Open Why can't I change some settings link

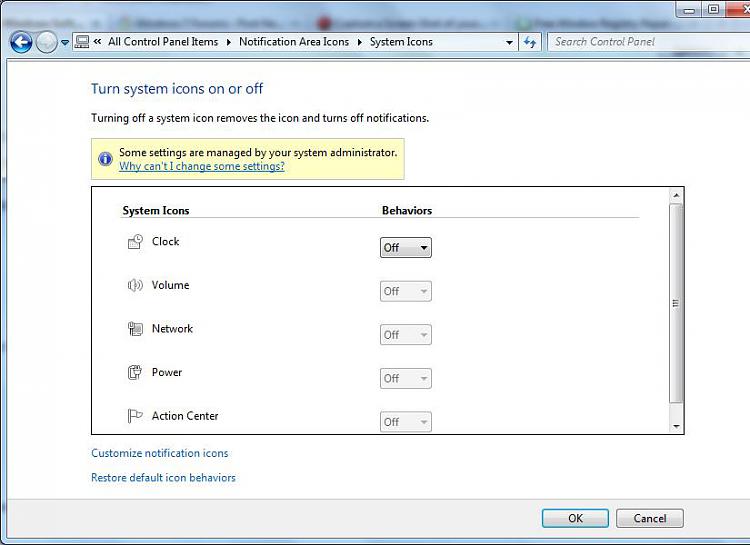click(201, 166)
